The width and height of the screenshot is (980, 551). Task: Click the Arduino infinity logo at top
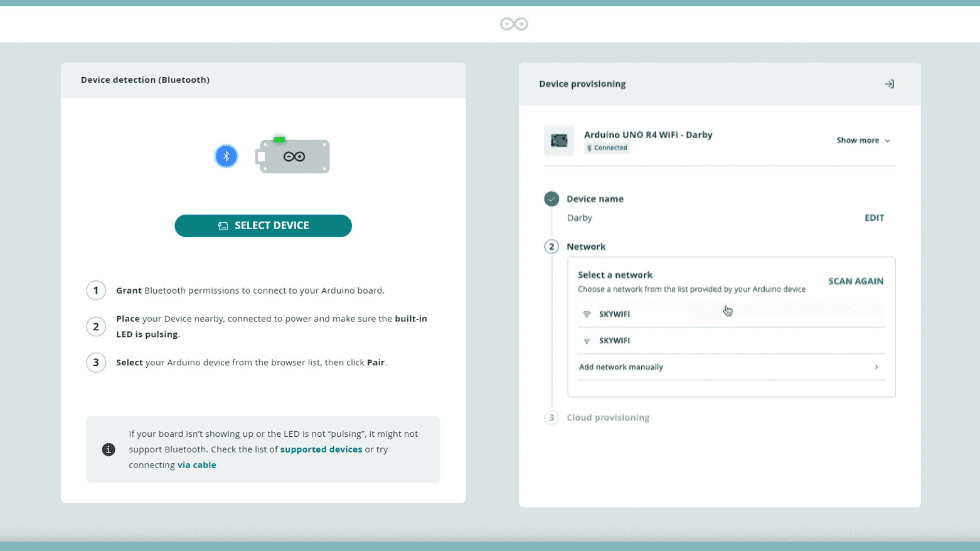point(514,24)
